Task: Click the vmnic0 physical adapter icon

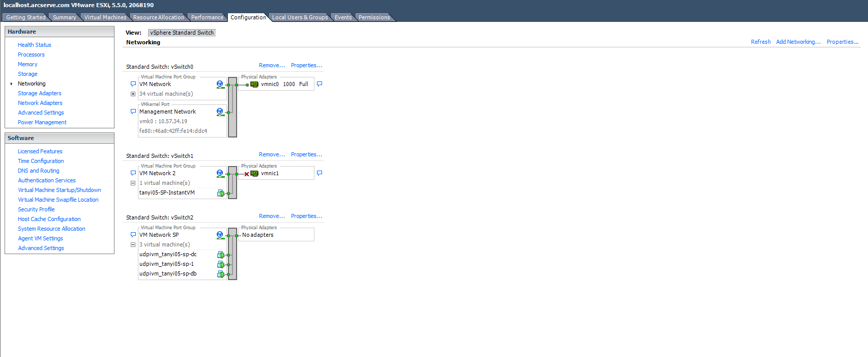Action: coord(254,85)
